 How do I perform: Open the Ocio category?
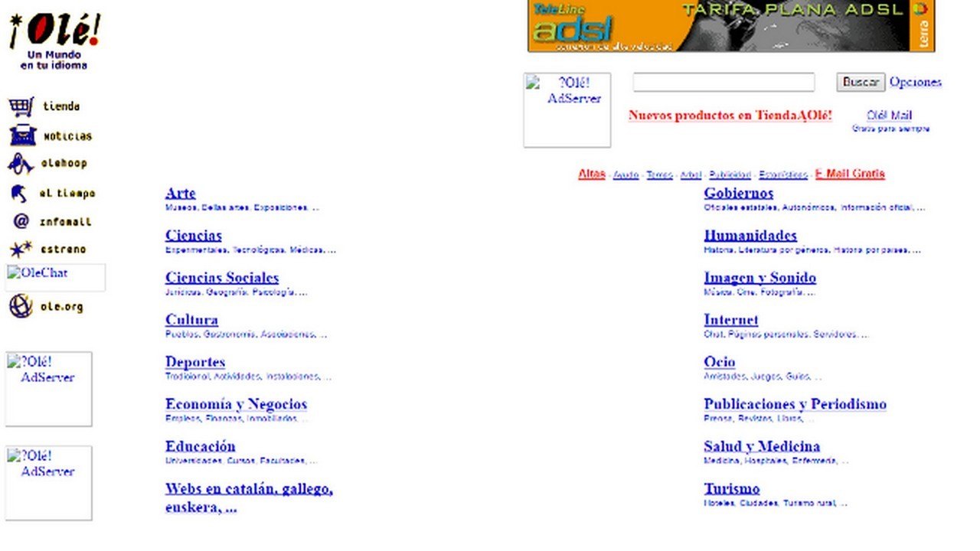[720, 361]
